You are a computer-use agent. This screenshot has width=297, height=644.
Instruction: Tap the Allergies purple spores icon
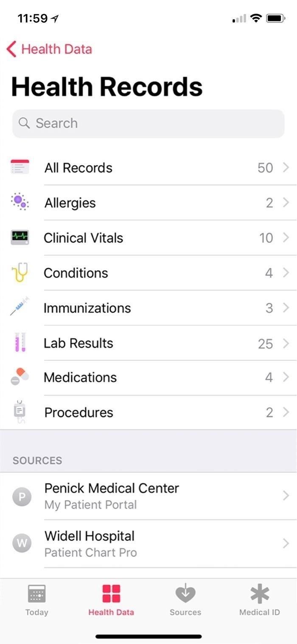click(20, 202)
